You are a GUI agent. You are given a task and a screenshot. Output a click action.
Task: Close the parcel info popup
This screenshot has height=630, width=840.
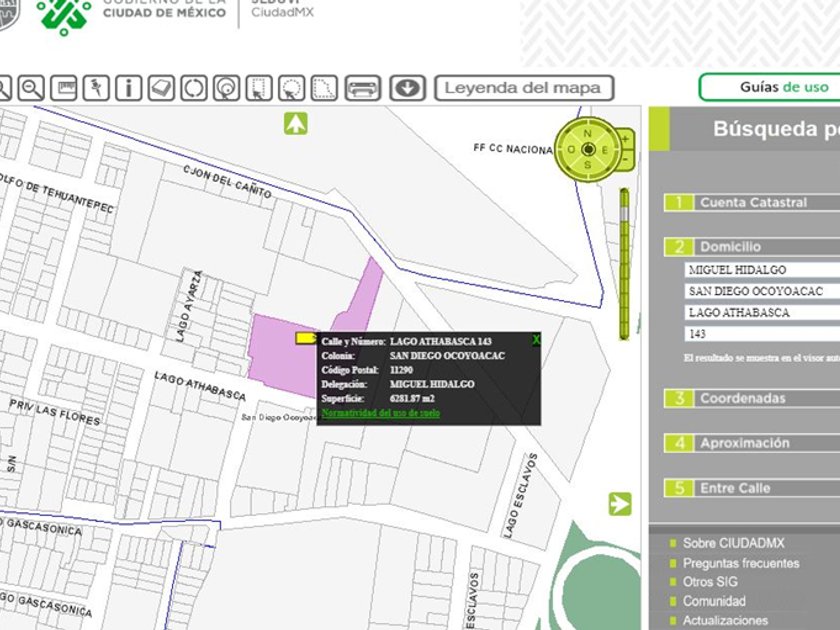pos(536,340)
